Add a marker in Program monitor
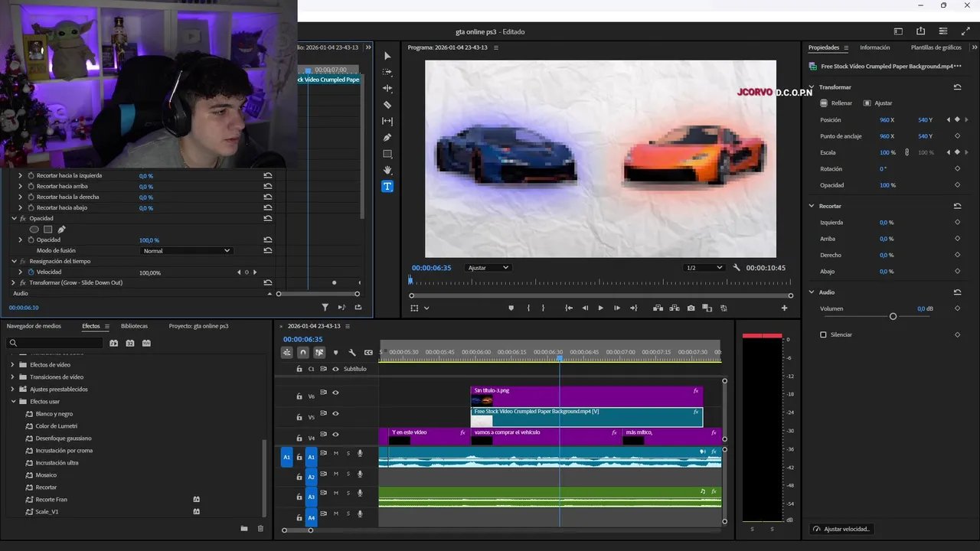Viewport: 980px width, 551px height. click(x=511, y=308)
